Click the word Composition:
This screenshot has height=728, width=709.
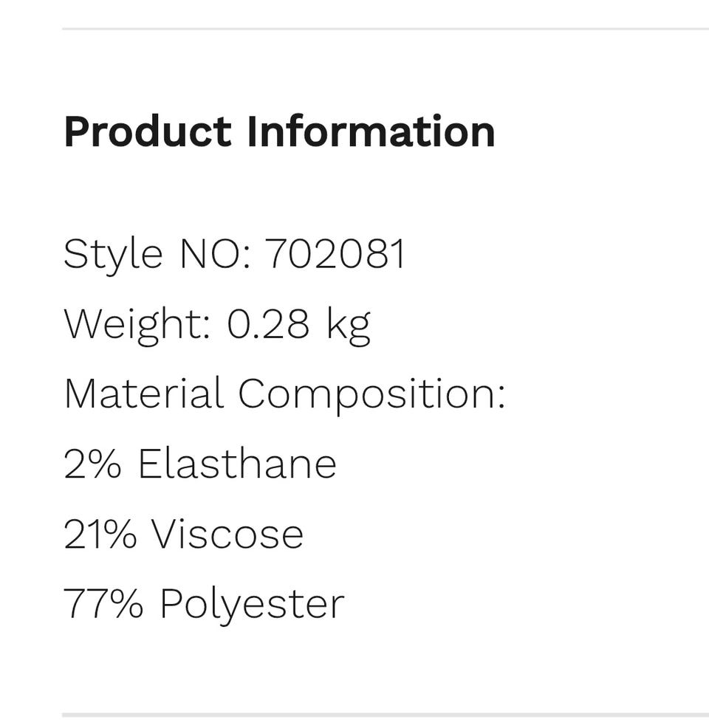pyautogui.click(x=371, y=396)
